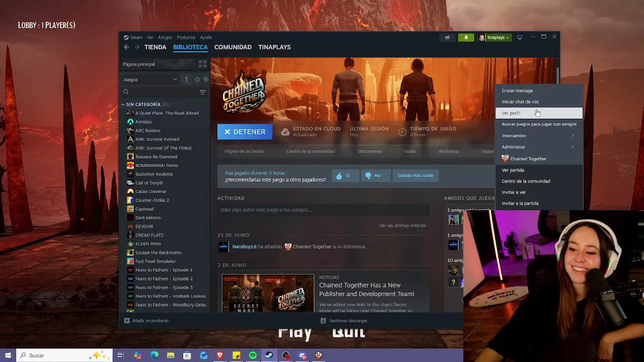
Task: Select Ver partida in the context menu
Action: point(539,170)
